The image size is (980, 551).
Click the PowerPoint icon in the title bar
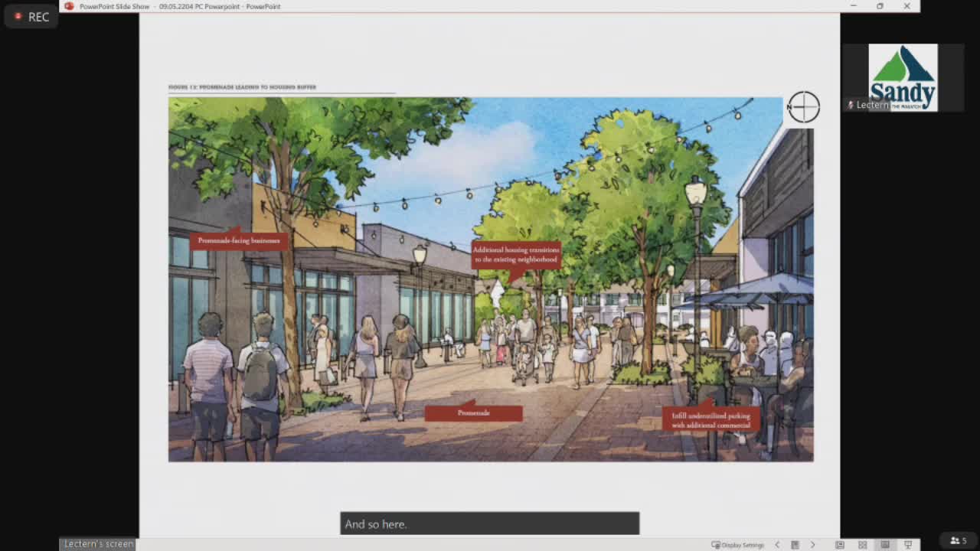coord(69,6)
